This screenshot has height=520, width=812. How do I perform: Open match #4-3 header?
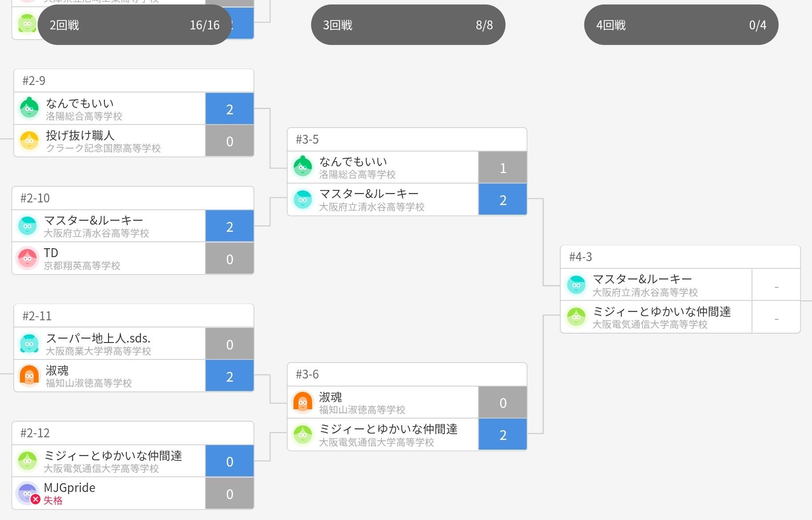point(680,257)
